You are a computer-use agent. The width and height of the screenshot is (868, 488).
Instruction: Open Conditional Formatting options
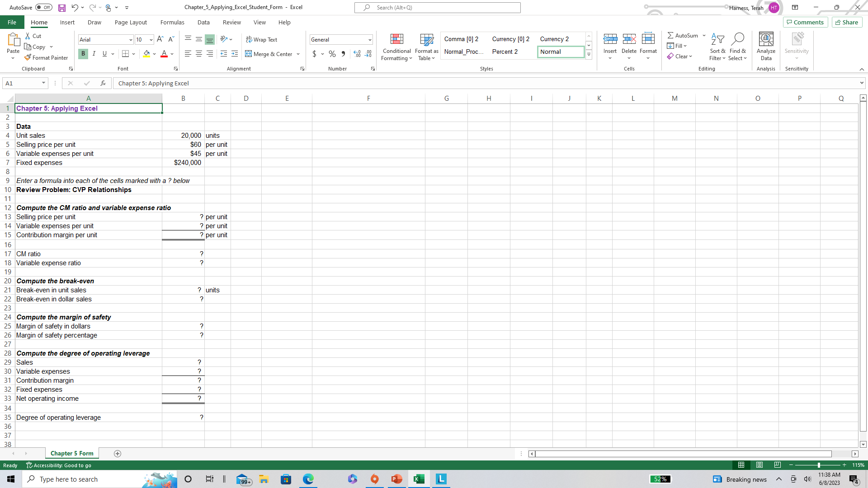tap(396, 47)
